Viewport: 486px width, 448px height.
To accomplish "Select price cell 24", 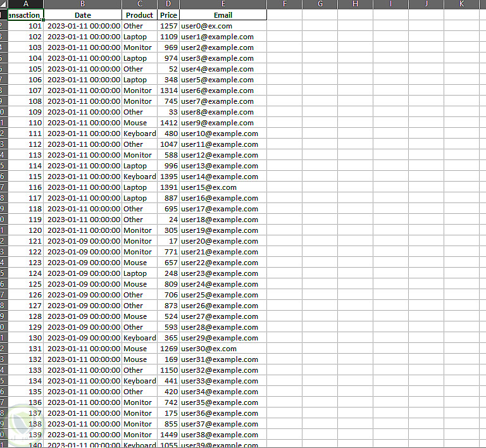I will point(168,220).
